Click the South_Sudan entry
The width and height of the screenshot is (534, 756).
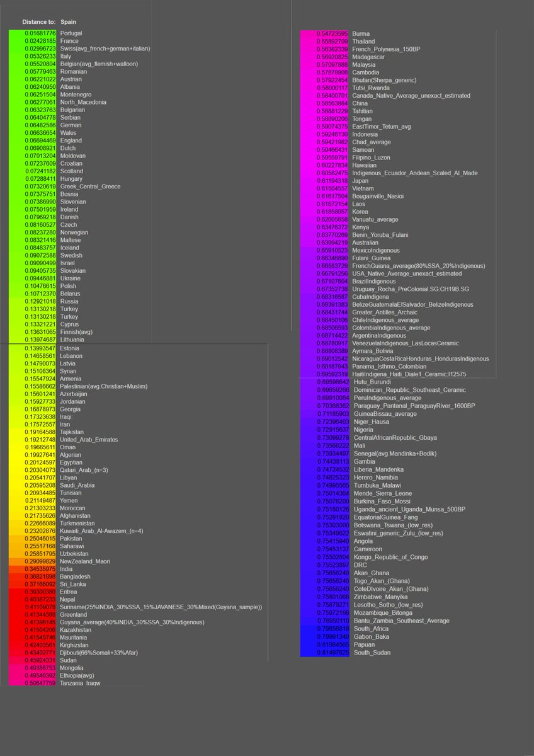point(372,653)
